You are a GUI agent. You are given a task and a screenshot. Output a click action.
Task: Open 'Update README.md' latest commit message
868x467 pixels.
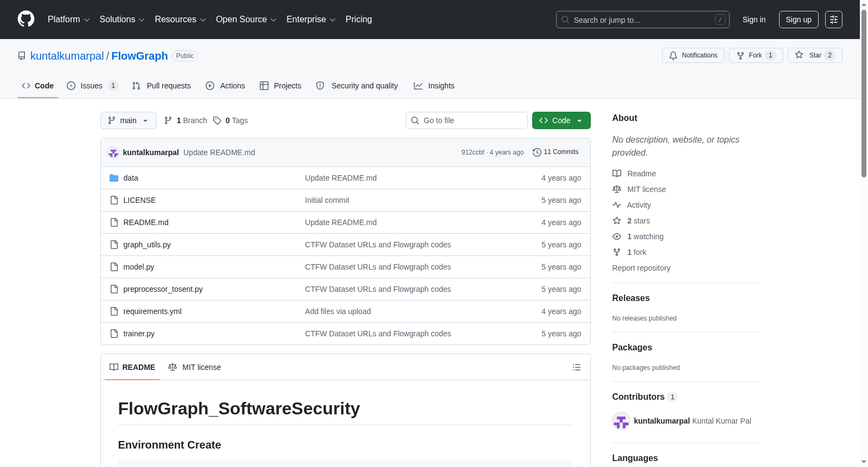(219, 152)
